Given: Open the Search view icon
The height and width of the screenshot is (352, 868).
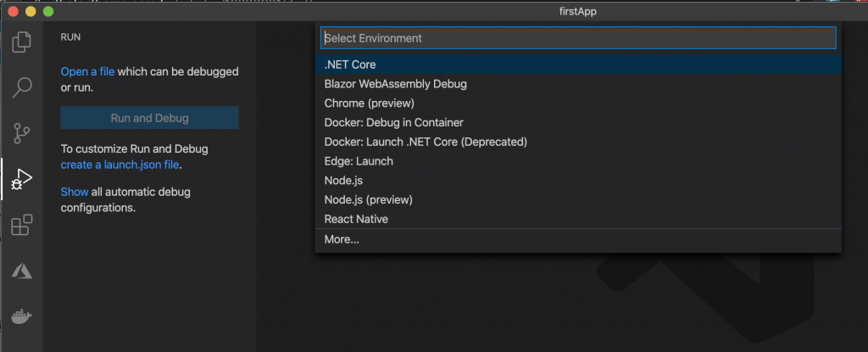Looking at the screenshot, I should click(22, 87).
